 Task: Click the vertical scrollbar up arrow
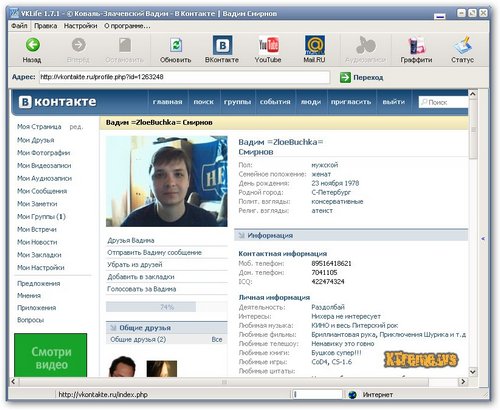click(x=473, y=94)
